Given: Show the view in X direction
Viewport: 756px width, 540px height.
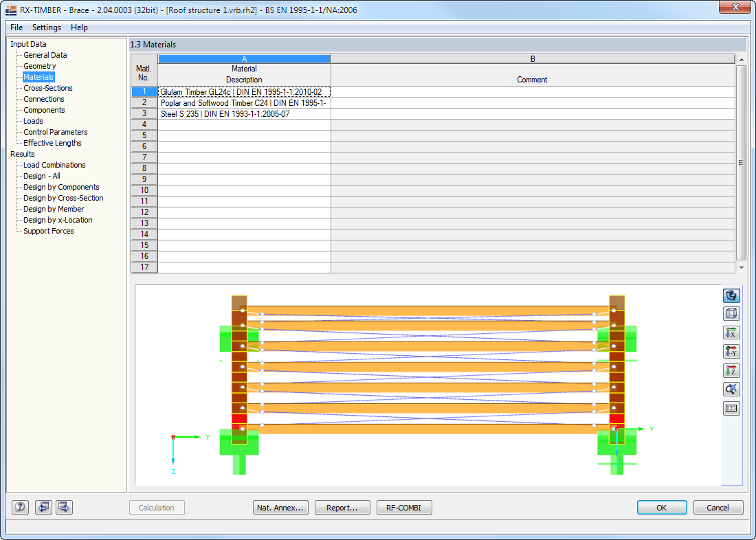Looking at the screenshot, I should point(731,333).
